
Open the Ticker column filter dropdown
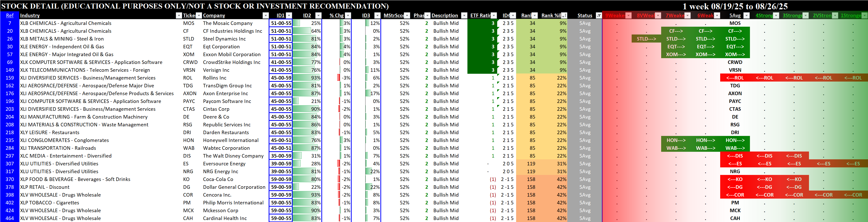pos(199,15)
